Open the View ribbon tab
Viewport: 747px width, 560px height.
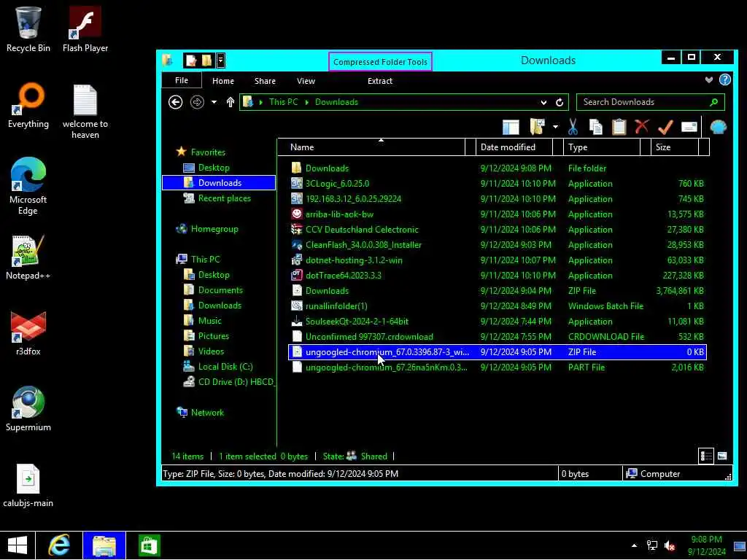pyautogui.click(x=306, y=81)
